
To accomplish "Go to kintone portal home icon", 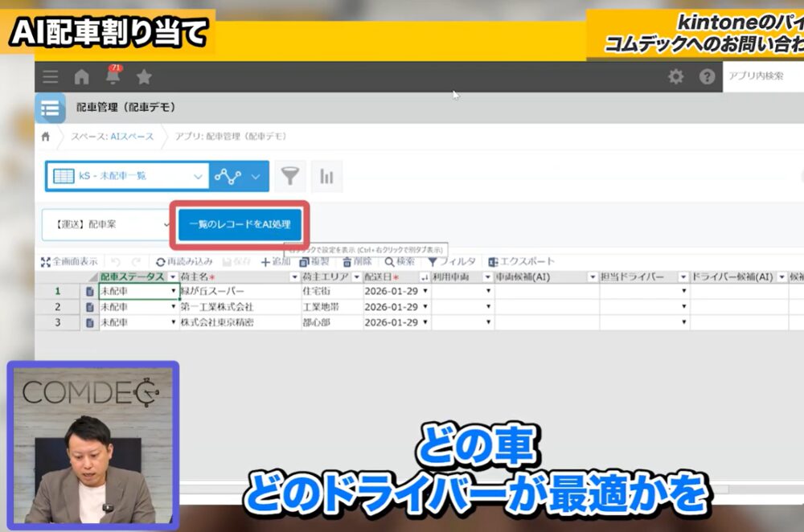I will [82, 77].
